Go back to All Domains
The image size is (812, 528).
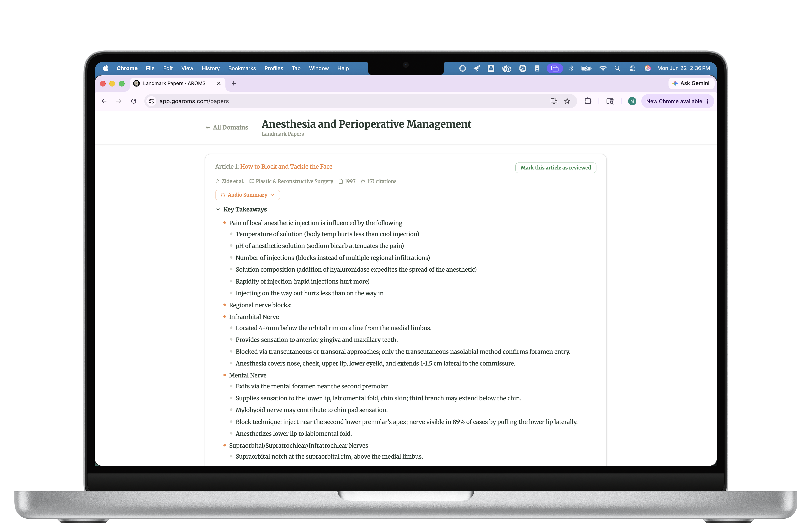tap(226, 127)
